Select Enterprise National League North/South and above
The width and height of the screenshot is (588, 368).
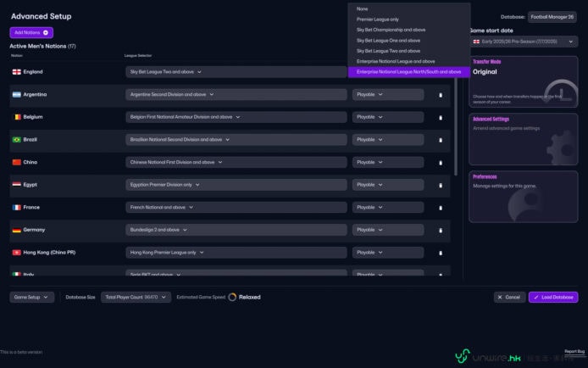(408, 71)
